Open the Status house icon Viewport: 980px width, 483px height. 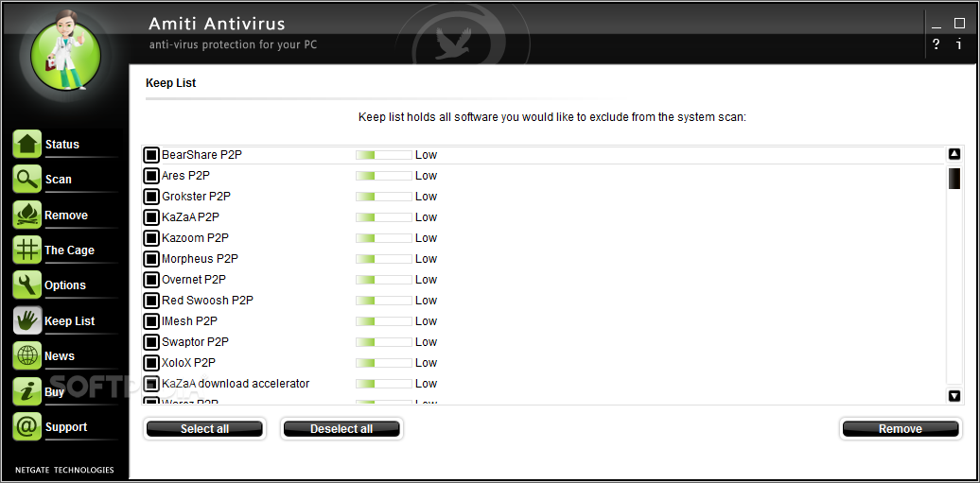click(26, 144)
